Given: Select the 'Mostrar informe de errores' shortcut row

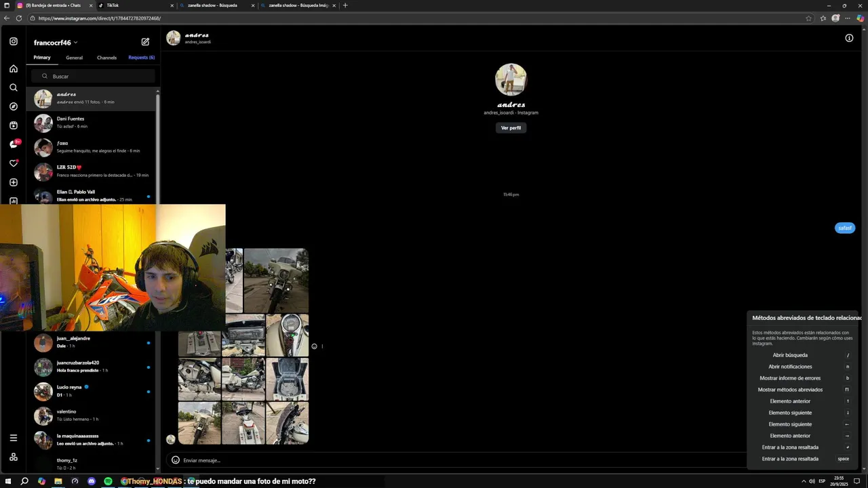Looking at the screenshot, I should point(804,378).
